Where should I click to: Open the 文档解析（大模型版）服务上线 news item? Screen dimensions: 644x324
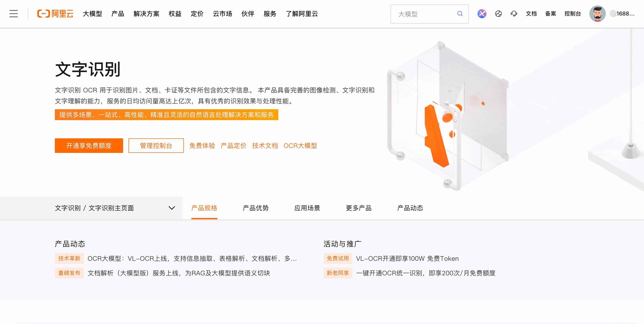(179, 273)
